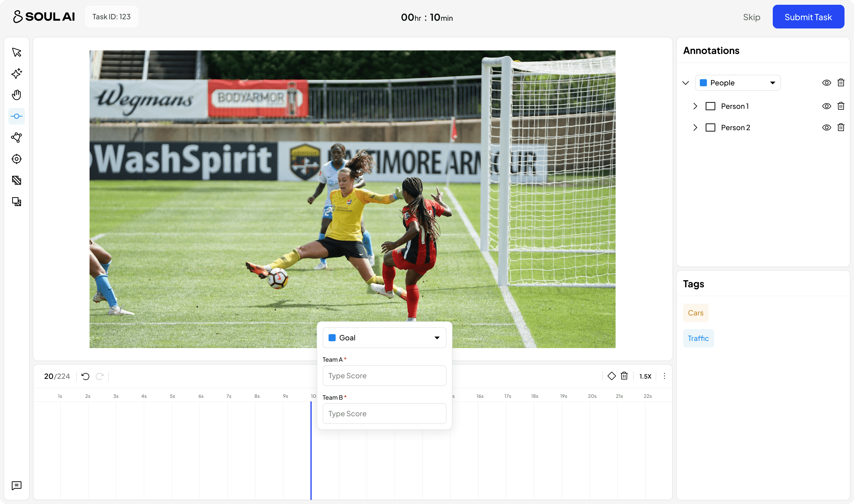The height and width of the screenshot is (504, 854).
Task: Delete keyframe using timeline trash icon
Action: 624,376
